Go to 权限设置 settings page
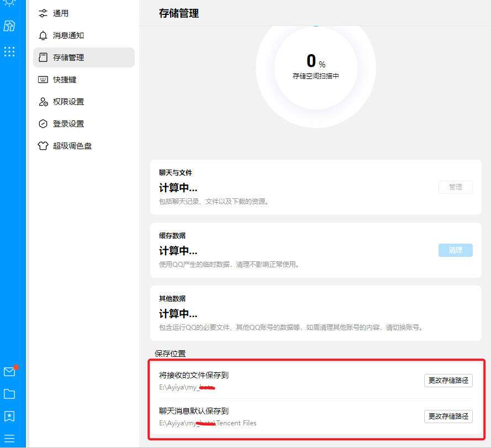The image size is (491, 448). [68, 102]
